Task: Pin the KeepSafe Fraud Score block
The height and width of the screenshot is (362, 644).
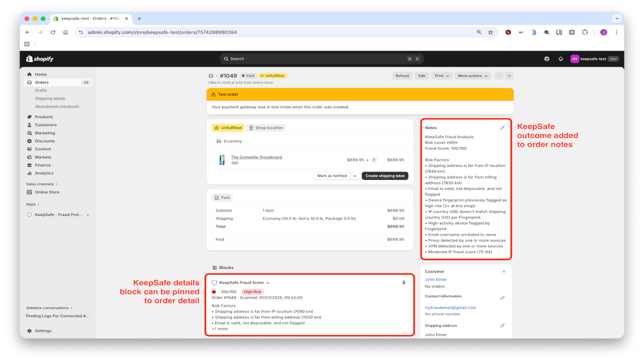Action: point(404,283)
